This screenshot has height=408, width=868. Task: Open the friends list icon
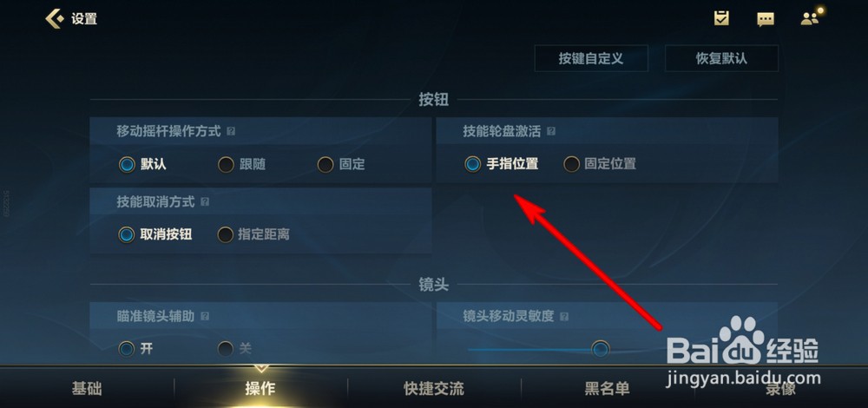click(811, 17)
